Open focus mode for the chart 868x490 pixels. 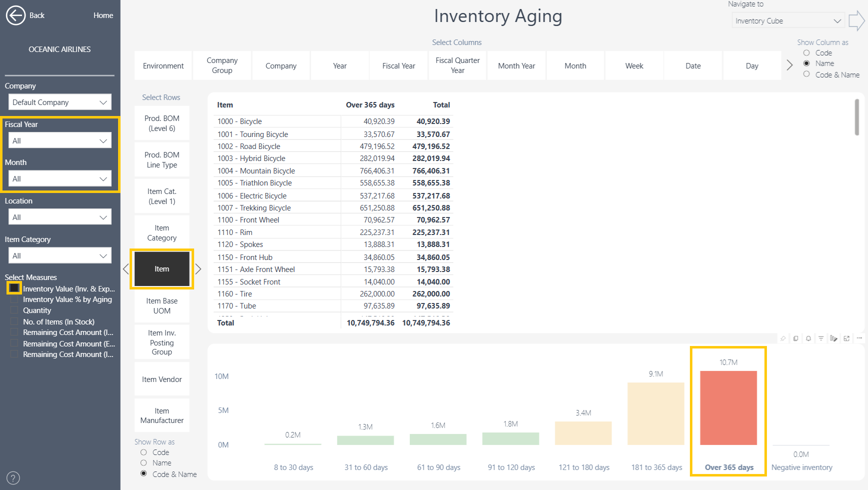point(846,338)
